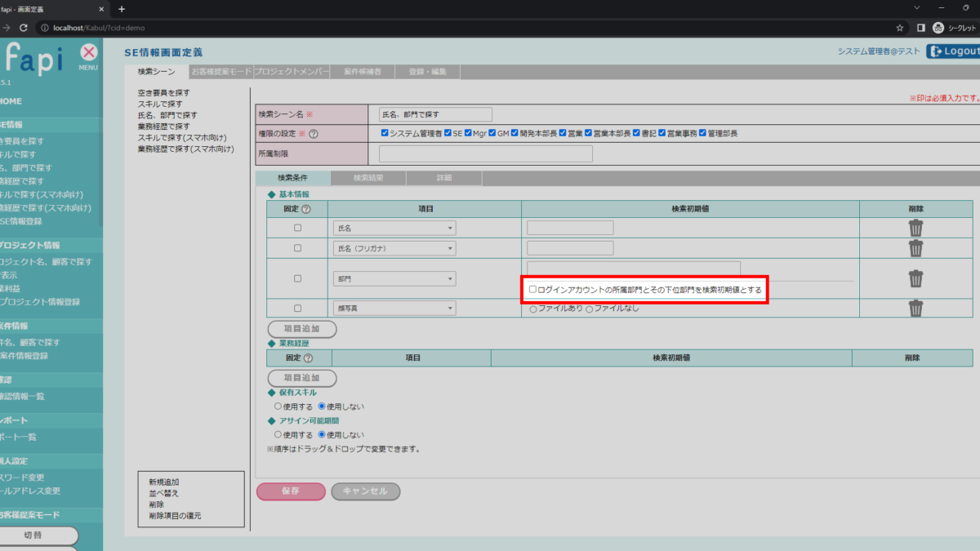Enable ログインアカウントの所属部門 checkbox
This screenshot has height=551, width=980.
533,290
